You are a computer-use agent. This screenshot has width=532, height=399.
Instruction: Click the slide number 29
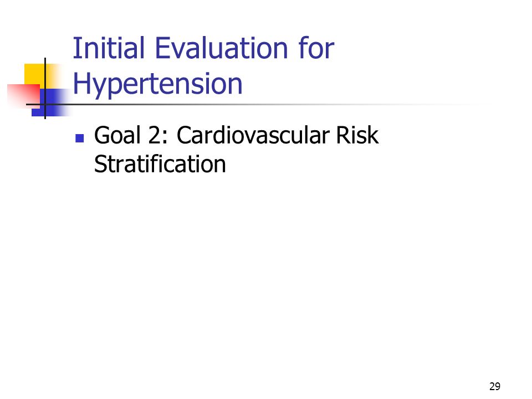click(495, 386)
